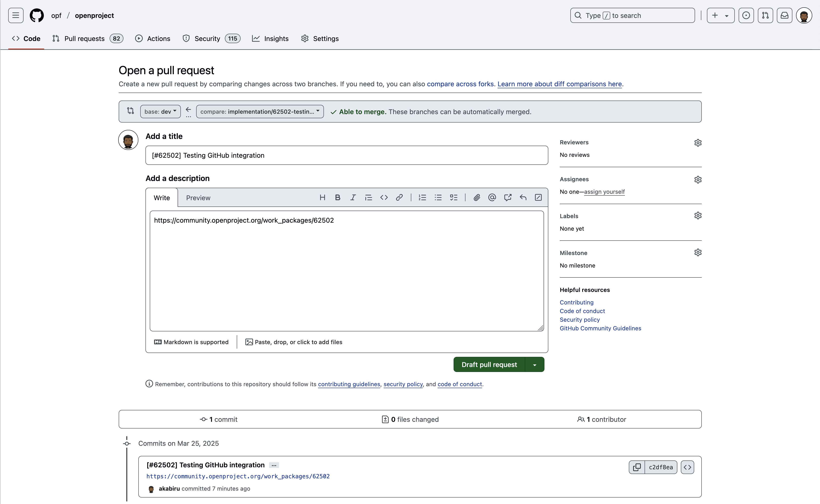
Task: Add a task list to the description
Action: (454, 197)
